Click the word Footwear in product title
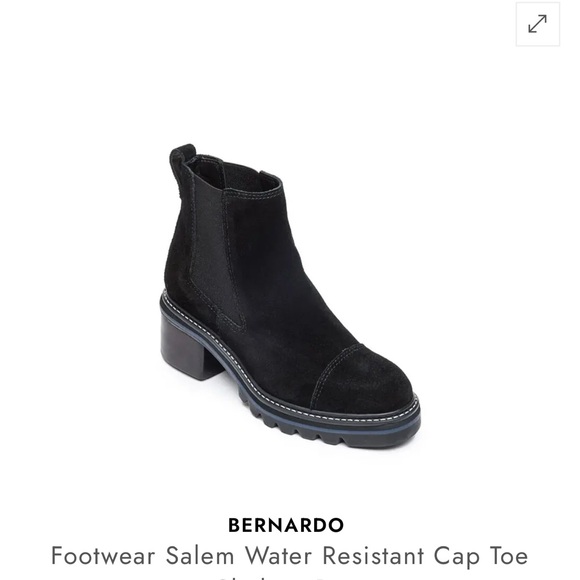Viewport: 580px width, 580px height. [103, 556]
